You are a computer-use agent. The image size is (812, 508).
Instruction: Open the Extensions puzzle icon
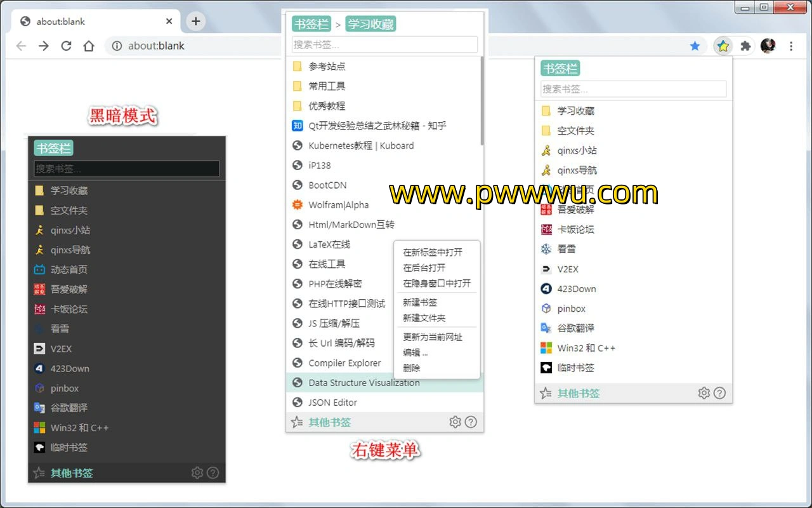click(x=745, y=46)
